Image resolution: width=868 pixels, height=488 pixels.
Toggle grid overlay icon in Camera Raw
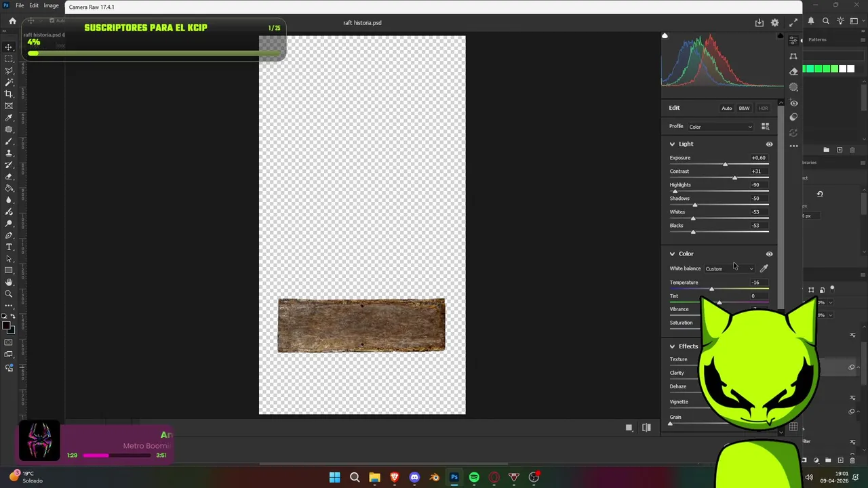pyautogui.click(x=793, y=427)
